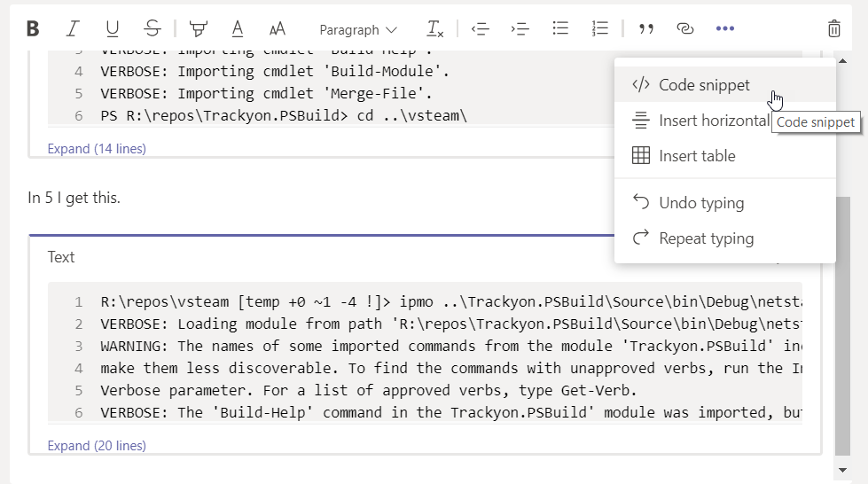Toggle underline formatting

pos(113,28)
